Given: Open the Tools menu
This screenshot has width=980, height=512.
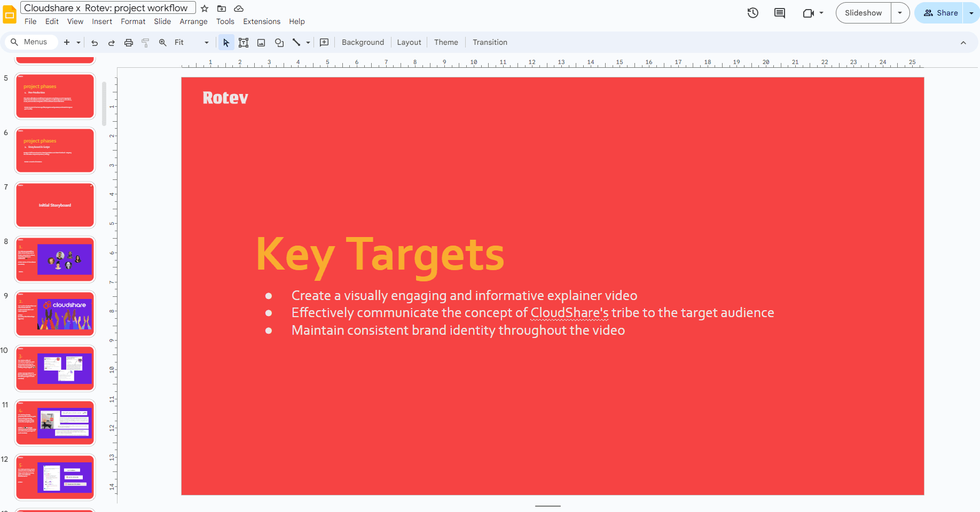Looking at the screenshot, I should (x=225, y=21).
